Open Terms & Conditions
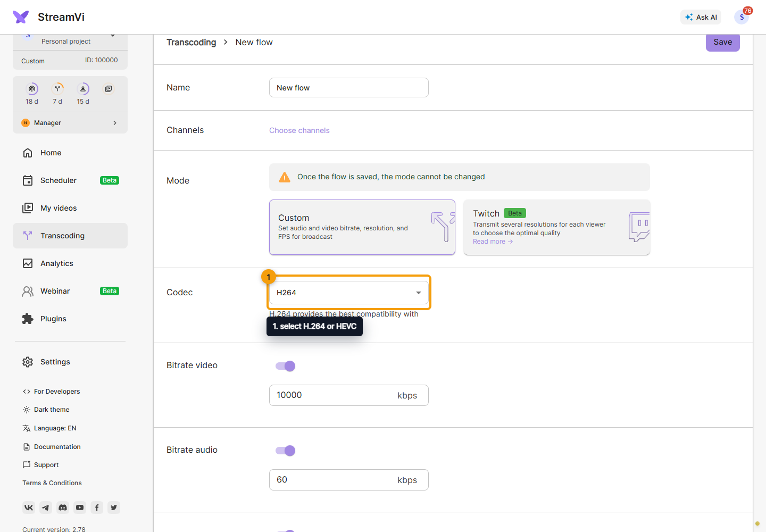766x532 pixels. tap(52, 483)
